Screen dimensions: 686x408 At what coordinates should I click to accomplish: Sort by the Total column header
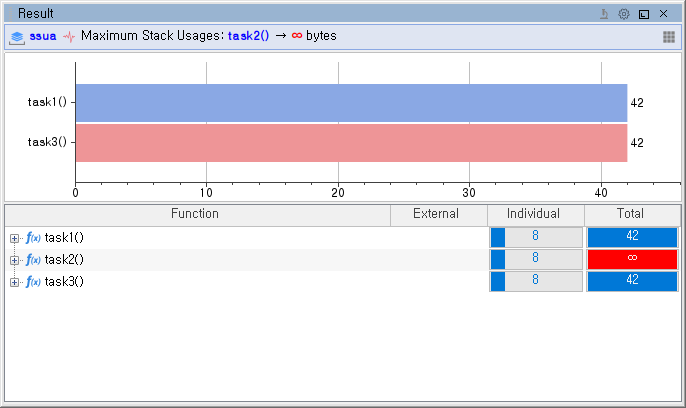click(x=631, y=214)
